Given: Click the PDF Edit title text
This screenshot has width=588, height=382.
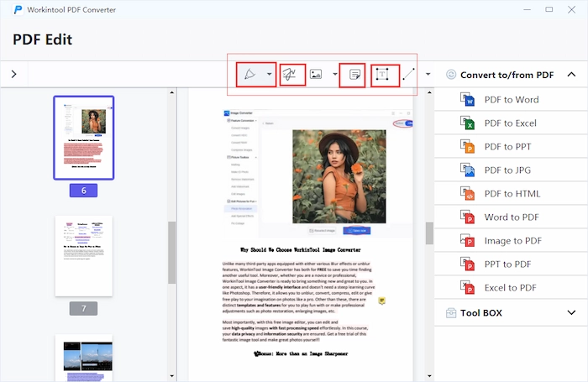Looking at the screenshot, I should [x=42, y=39].
